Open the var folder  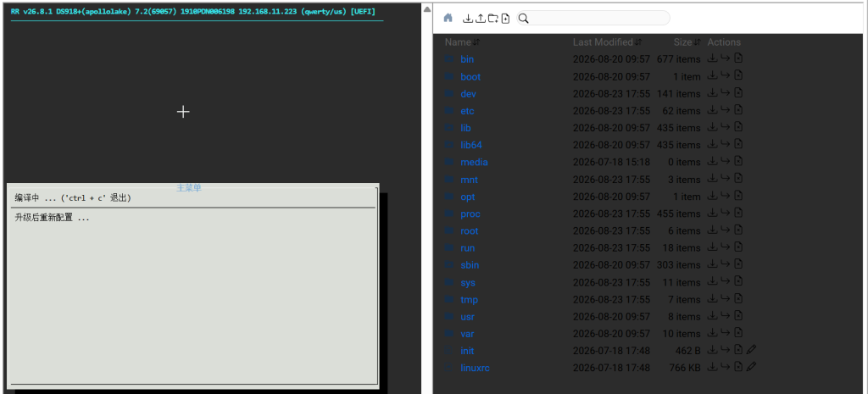[467, 334]
